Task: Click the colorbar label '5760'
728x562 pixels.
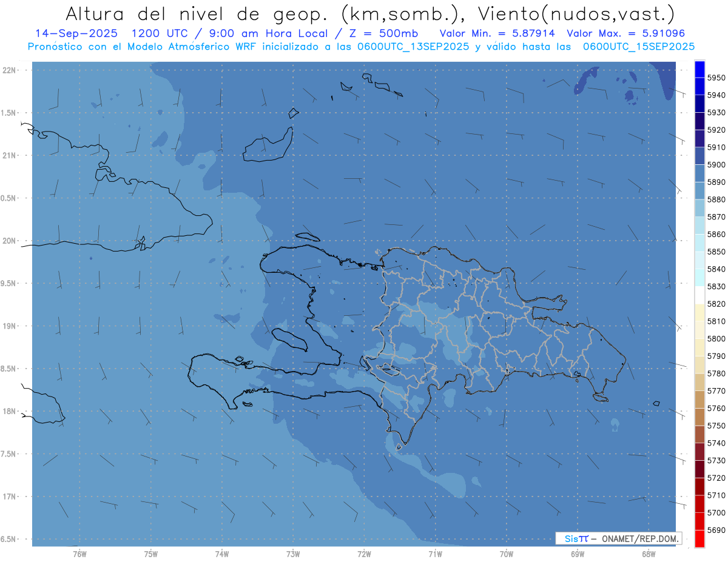Action: coord(716,408)
